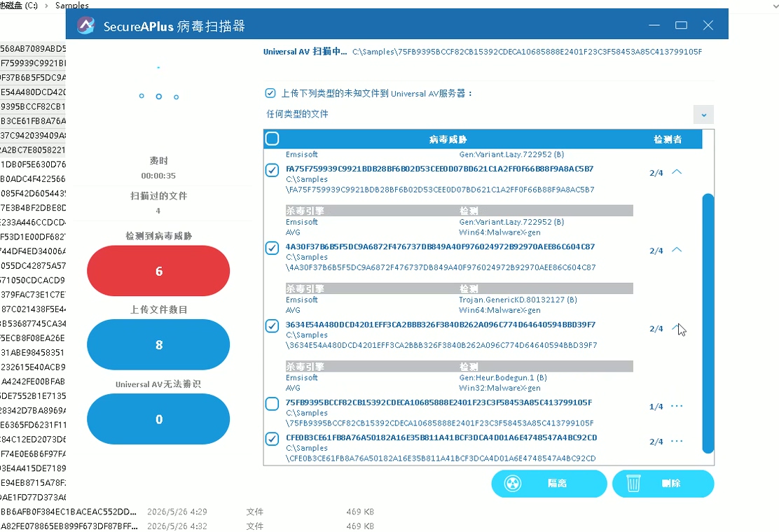The width and height of the screenshot is (779, 532).
Task: Select file A82FE078865EB899F673DF87BFF in Explorer
Action: [x=69, y=526]
